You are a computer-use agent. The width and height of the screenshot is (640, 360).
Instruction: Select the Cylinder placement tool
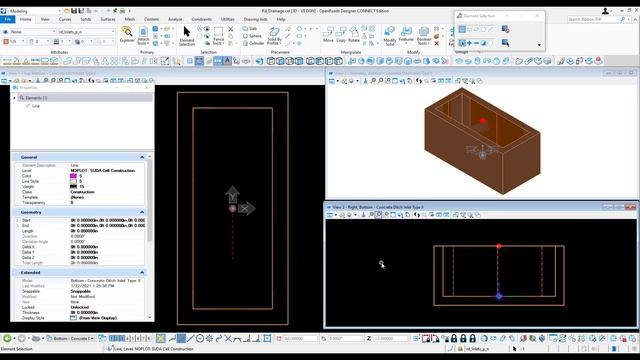pos(253,43)
